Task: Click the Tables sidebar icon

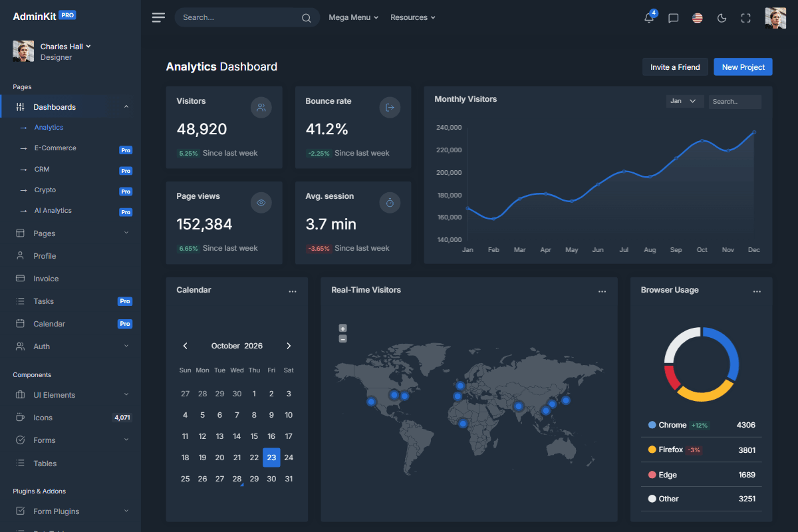Action: [20, 464]
